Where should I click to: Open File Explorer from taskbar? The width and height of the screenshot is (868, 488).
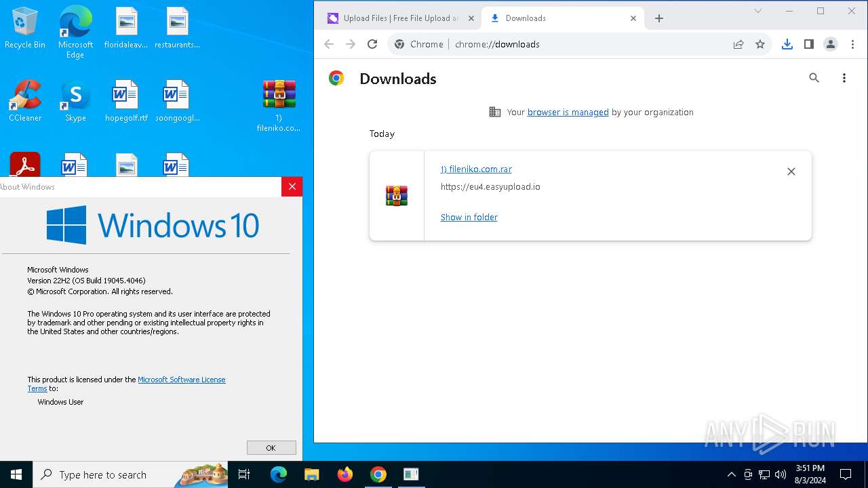312,474
